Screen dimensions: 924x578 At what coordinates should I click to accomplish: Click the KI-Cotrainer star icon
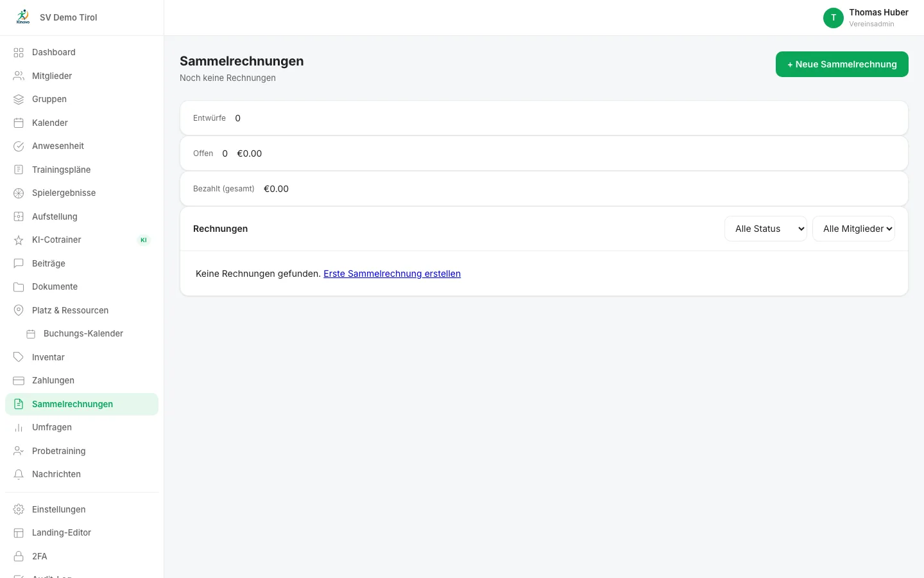click(x=19, y=240)
